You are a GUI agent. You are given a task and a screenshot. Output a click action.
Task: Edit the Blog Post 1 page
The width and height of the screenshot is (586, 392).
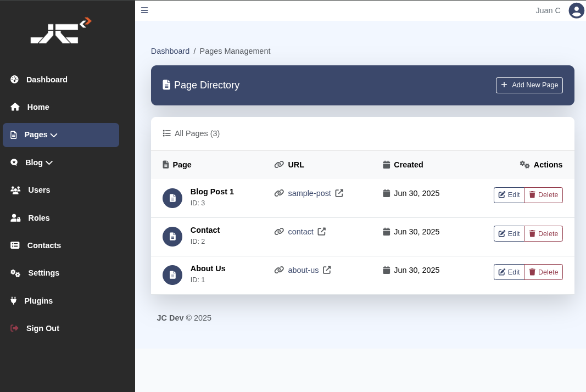(509, 195)
